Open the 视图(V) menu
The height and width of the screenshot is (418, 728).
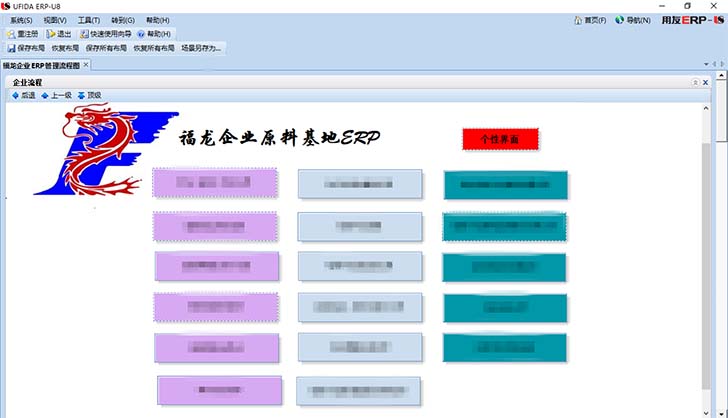[x=55, y=20]
